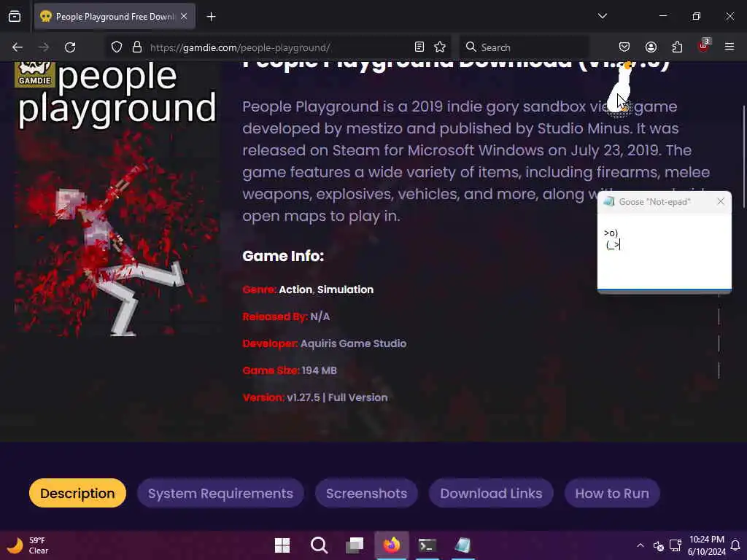
Task: Open a new browser tab
Action: [211, 17]
